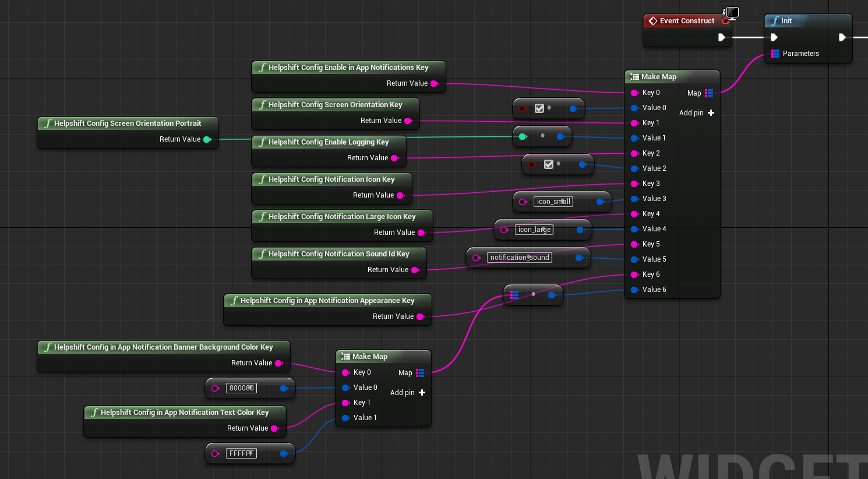Click the Init node's output execution pin
Viewport: 868px width, 479px height.
(842, 37)
